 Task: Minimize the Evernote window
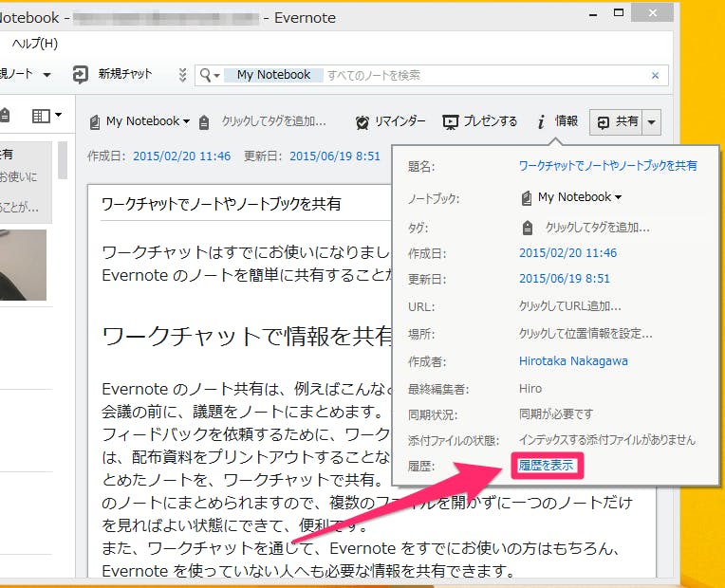(x=593, y=15)
